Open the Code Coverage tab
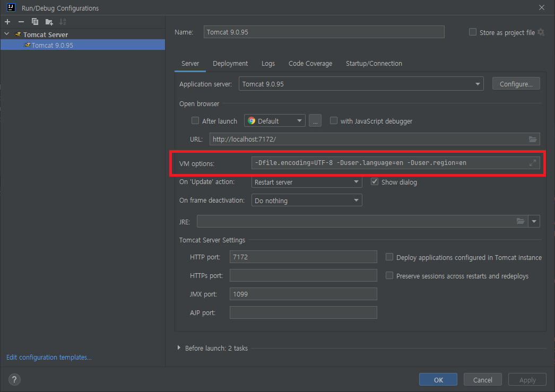 coord(310,64)
